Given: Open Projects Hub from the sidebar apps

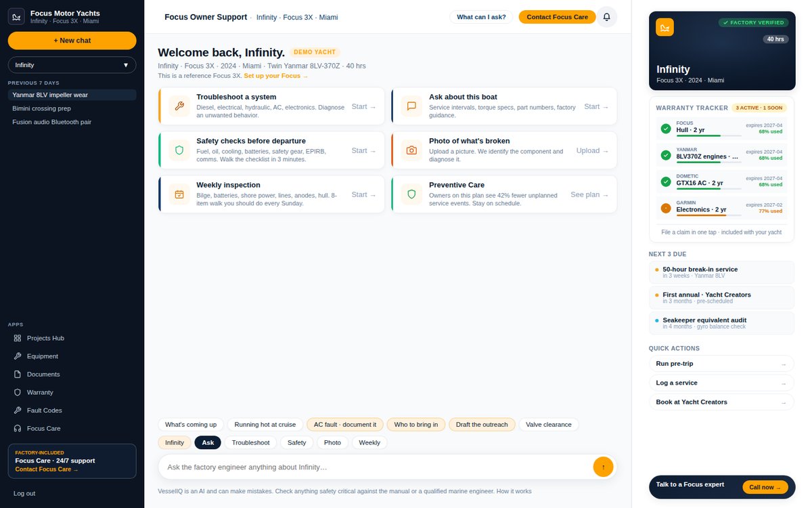Looking at the screenshot, I should [72, 338].
